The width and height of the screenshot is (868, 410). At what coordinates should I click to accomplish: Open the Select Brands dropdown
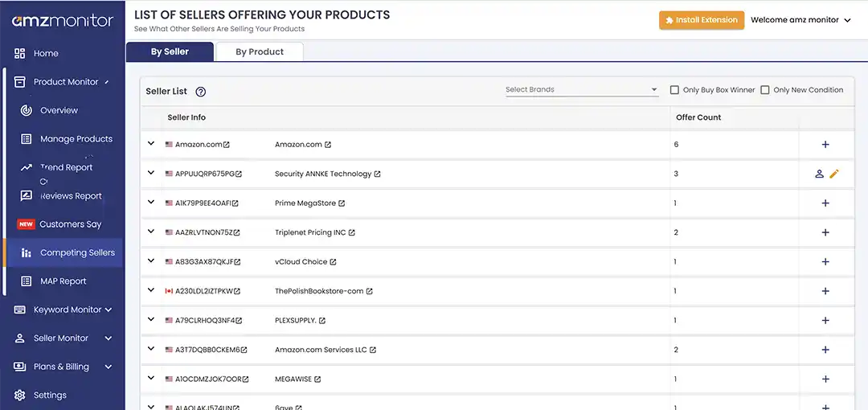(x=582, y=90)
